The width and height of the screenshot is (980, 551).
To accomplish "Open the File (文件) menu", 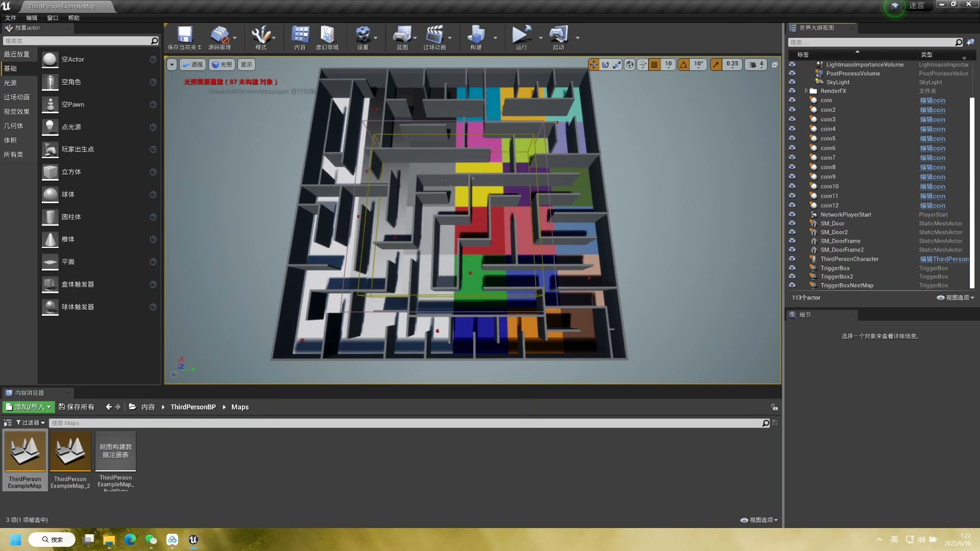I will click(10, 18).
